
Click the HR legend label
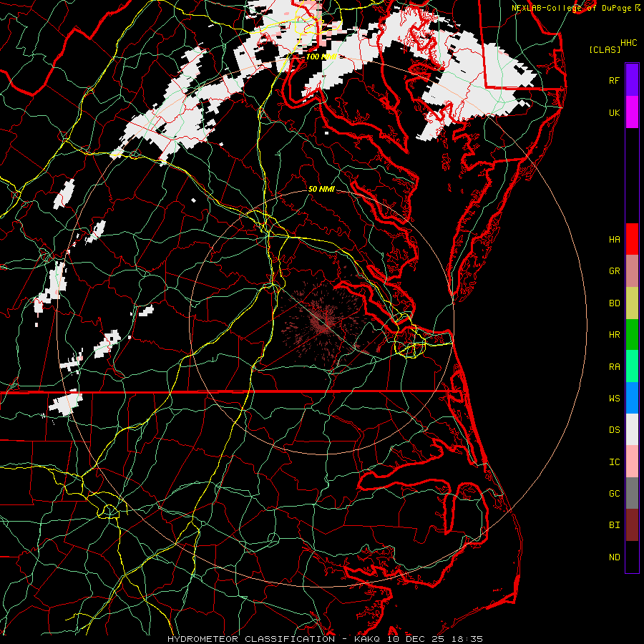coord(615,335)
